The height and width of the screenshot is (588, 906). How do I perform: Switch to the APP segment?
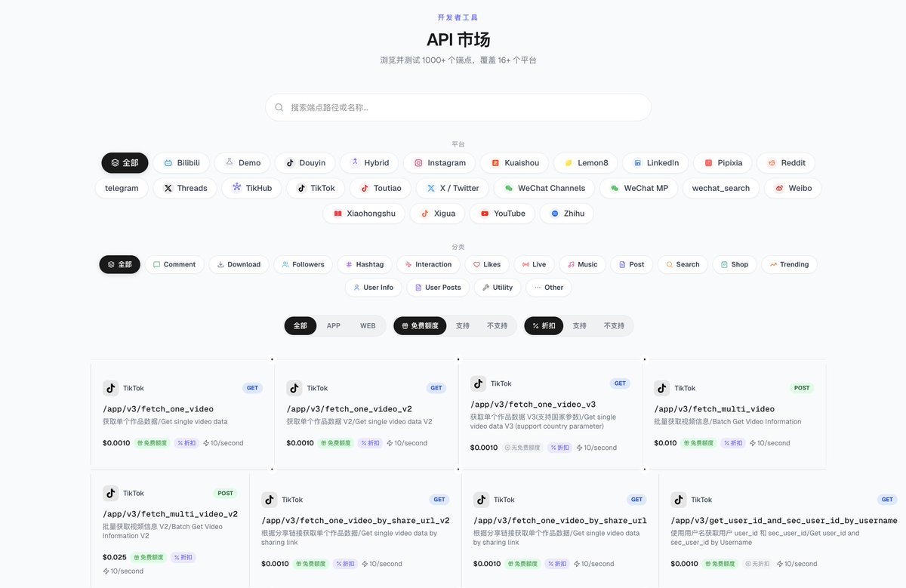point(333,325)
